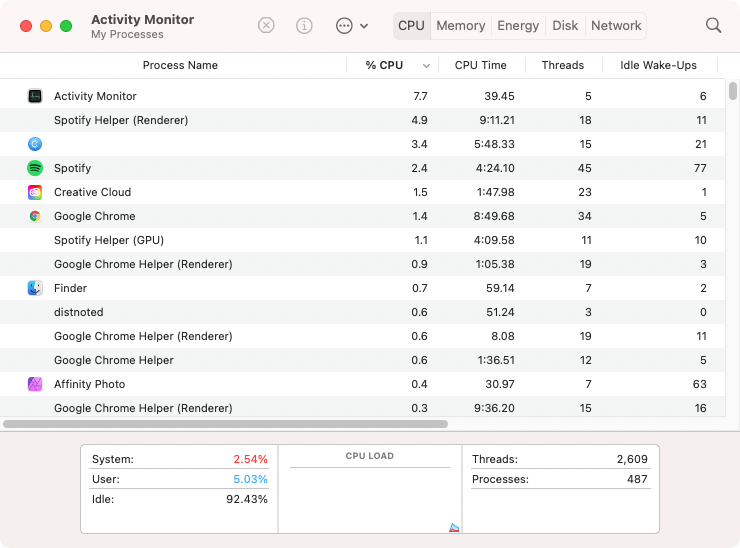Select Chrome Helper (Renderer) with 9:36.20 CPU time
This screenshot has height=548, width=740.
(362, 408)
